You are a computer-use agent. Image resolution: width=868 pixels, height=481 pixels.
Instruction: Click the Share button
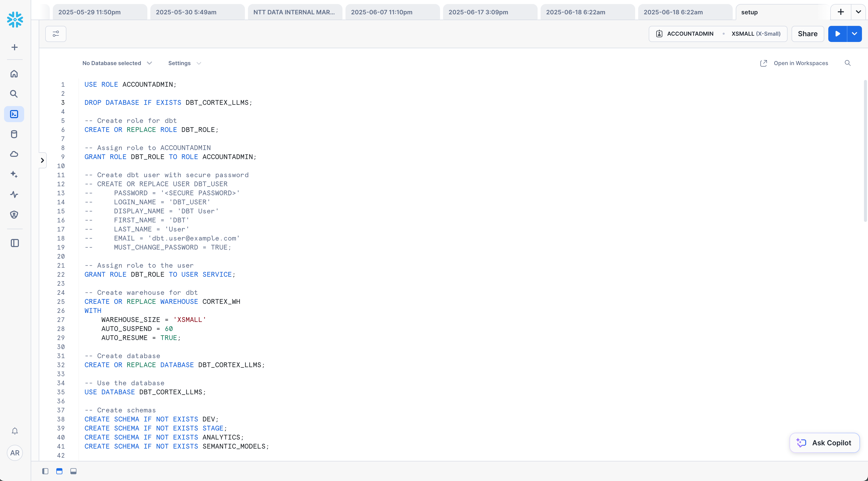pos(807,34)
